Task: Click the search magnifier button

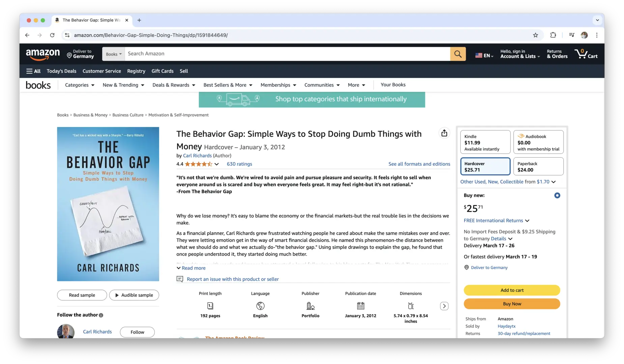Action: (458, 54)
